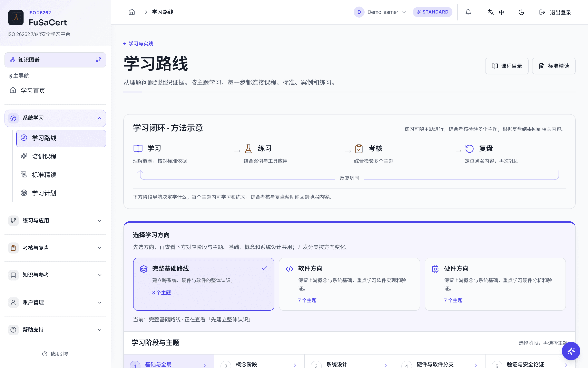This screenshot has width=588, height=368.
Task: Open the 知识图谱 entry
Action: pyautogui.click(x=55, y=60)
